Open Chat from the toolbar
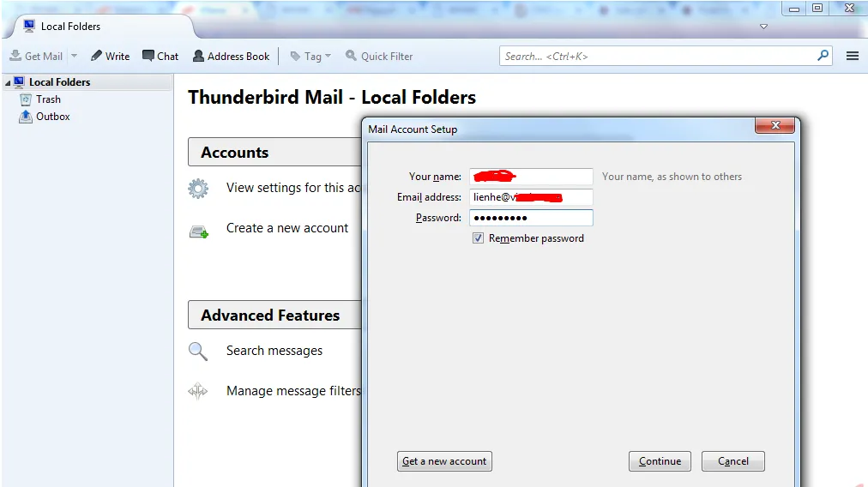Image resolution: width=868 pixels, height=487 pixels. coord(160,56)
